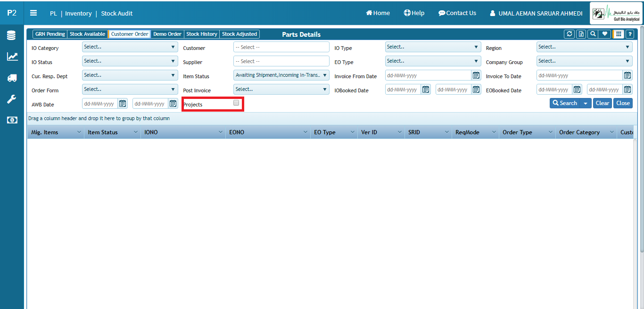The width and height of the screenshot is (644, 309).
Task: Open the EO Type column menu chevron
Action: tap(352, 132)
